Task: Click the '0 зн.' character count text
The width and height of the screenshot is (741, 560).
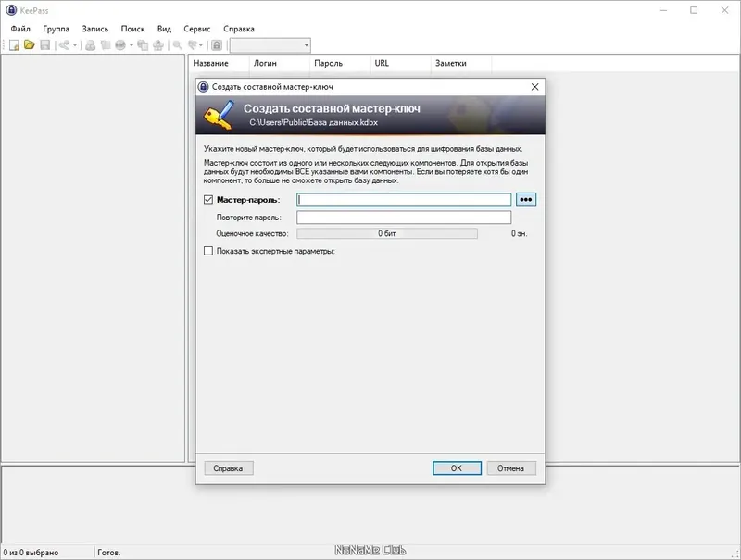Action: pos(519,233)
